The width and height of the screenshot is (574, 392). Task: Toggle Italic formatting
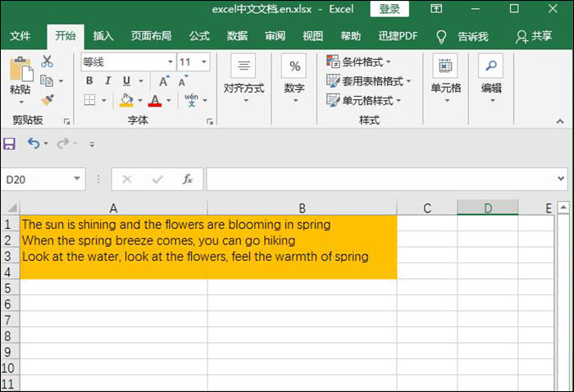pos(107,81)
